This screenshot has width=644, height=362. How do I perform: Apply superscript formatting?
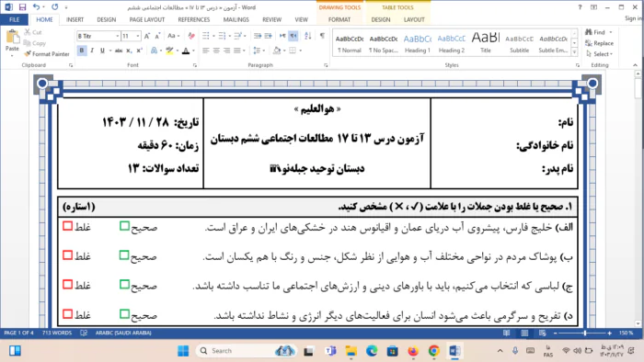pos(139,51)
